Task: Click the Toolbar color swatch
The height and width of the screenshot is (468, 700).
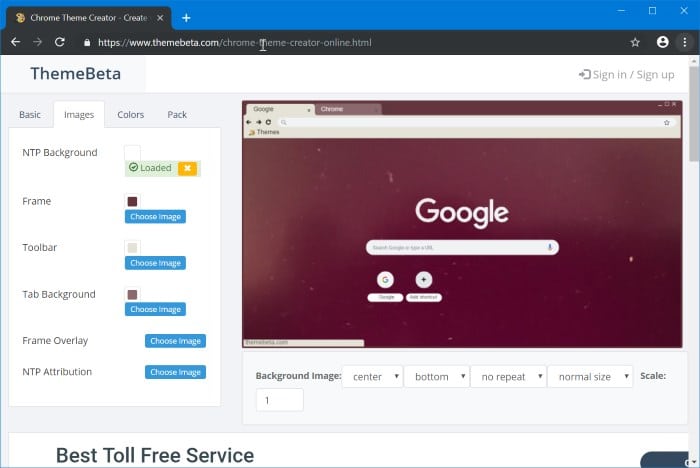Action: pyautogui.click(x=132, y=247)
